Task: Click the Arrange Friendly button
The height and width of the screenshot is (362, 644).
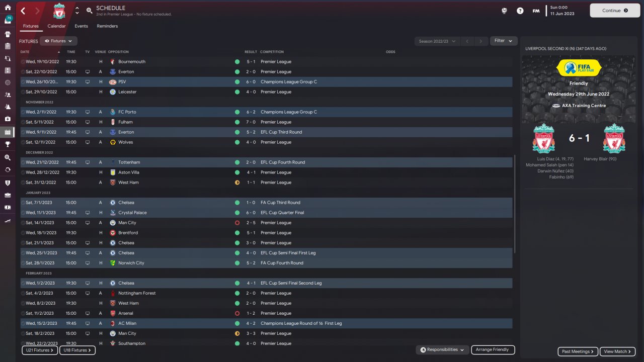Action: 493,349
